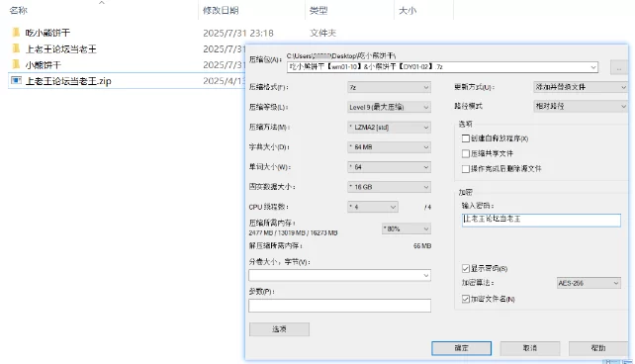Open the 压缩格式 dropdown showing 7z
635x364 pixels.
coord(389,87)
